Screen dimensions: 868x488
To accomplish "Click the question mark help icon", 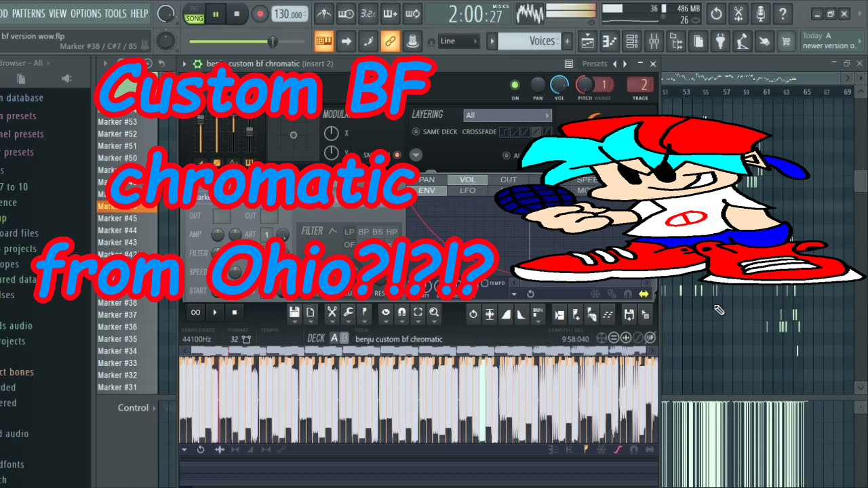I will pyautogui.click(x=783, y=14).
